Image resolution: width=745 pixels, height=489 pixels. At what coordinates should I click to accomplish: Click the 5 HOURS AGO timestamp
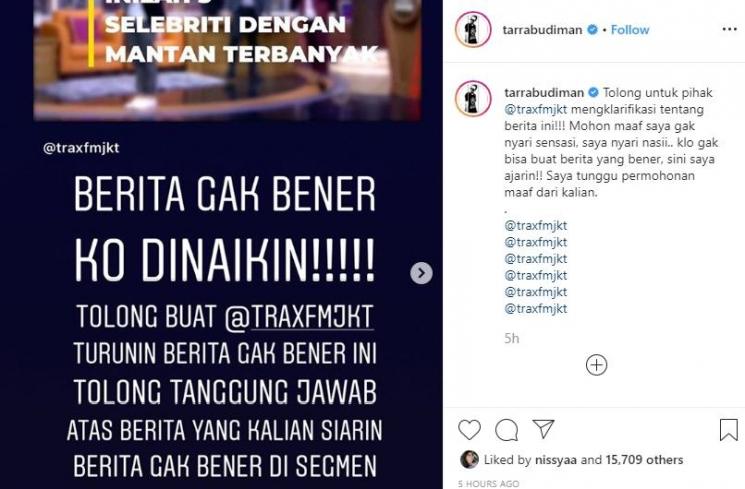pyautogui.click(x=488, y=484)
